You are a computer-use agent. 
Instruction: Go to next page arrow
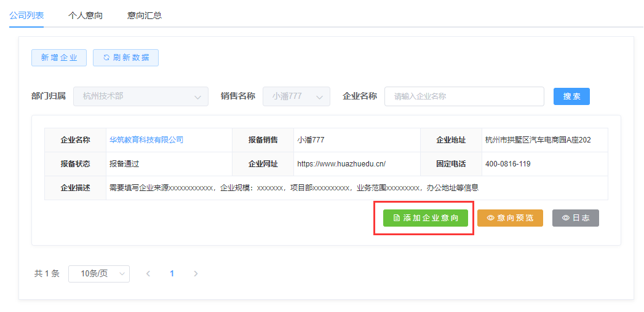pos(196,274)
